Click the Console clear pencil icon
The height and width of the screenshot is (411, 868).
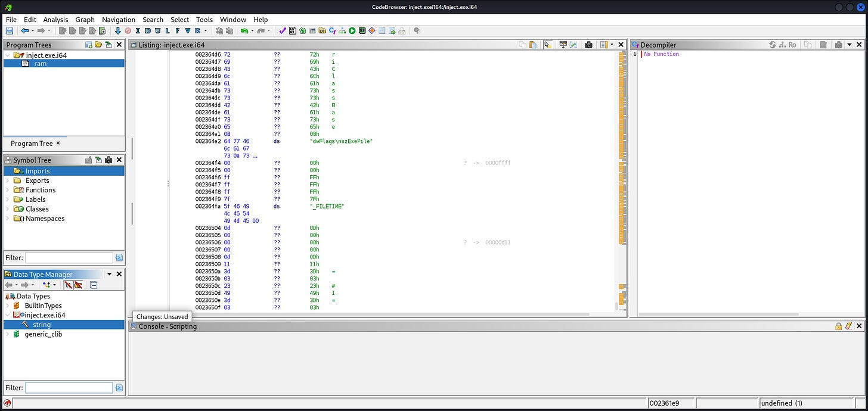(x=848, y=326)
